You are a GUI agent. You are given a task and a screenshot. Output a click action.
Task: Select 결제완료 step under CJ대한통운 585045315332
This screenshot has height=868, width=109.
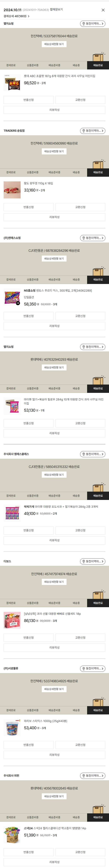tap(11, 496)
